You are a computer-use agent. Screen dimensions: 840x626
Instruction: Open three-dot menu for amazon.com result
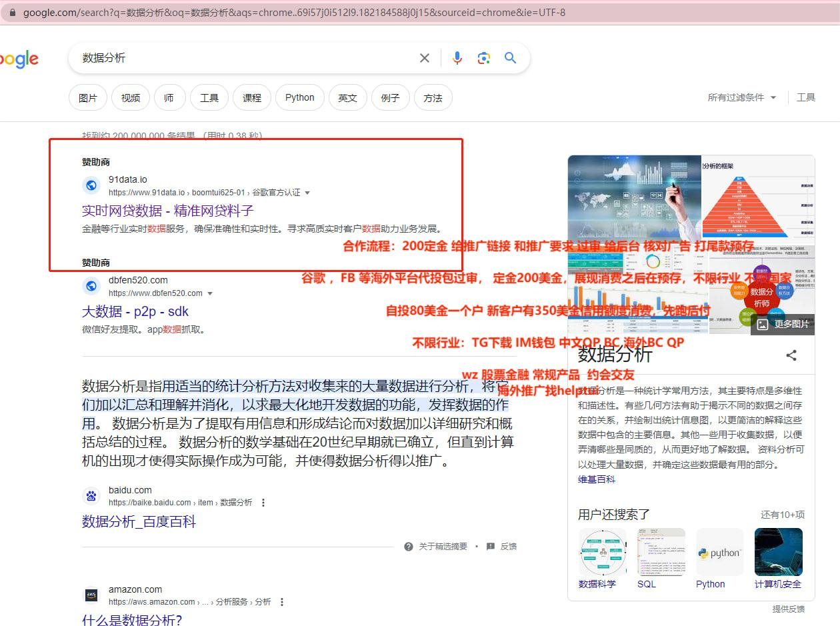tap(282, 602)
